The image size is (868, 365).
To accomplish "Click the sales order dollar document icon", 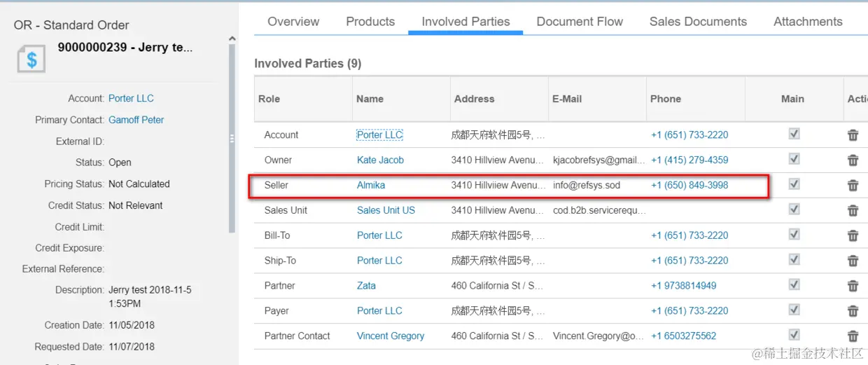I will coord(31,59).
